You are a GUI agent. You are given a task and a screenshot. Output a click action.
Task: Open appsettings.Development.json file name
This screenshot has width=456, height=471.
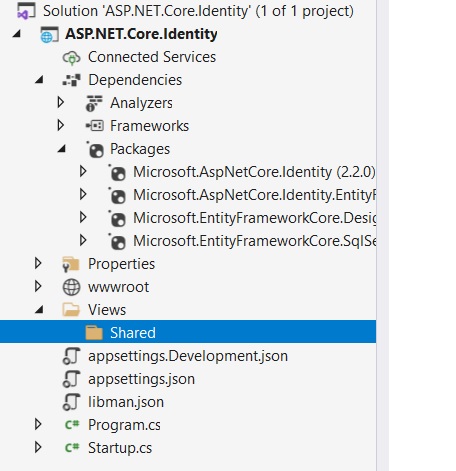tap(188, 356)
